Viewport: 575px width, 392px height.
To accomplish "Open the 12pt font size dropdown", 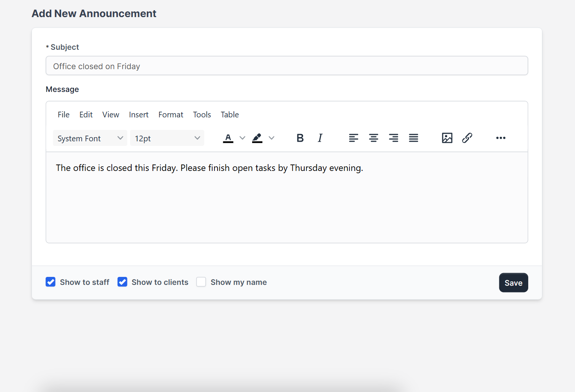I will [x=167, y=138].
